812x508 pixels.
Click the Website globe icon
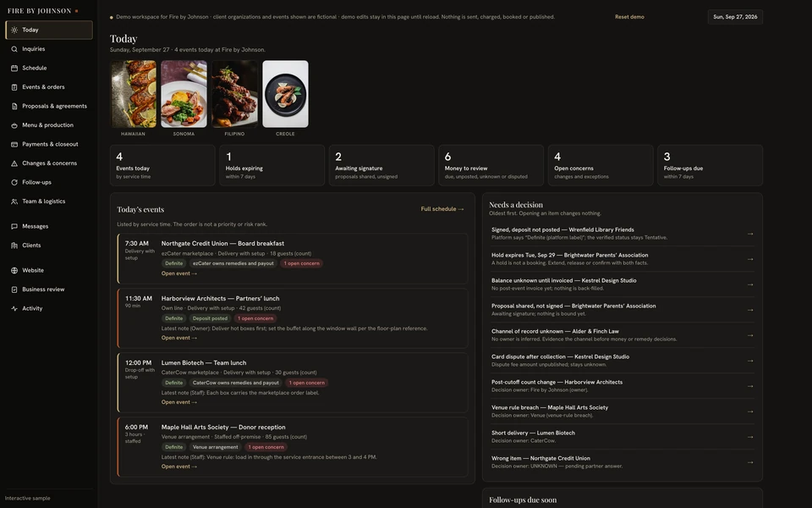click(14, 271)
